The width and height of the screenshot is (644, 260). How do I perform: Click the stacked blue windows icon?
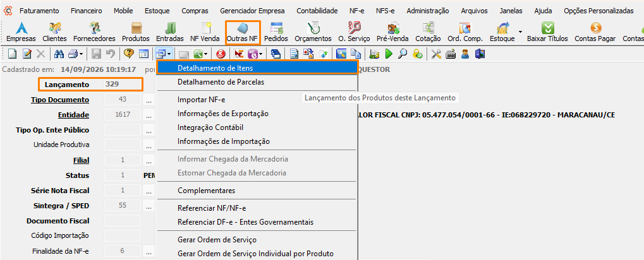[x=276, y=53]
